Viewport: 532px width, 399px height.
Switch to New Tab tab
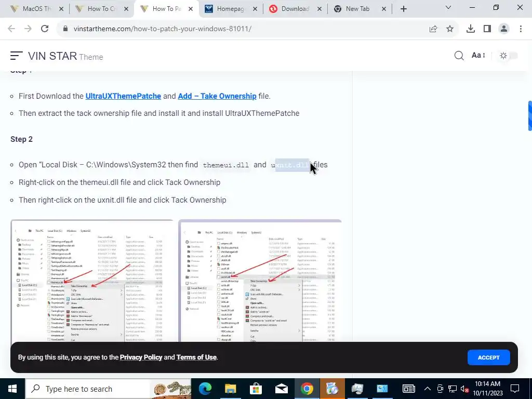[x=360, y=9]
